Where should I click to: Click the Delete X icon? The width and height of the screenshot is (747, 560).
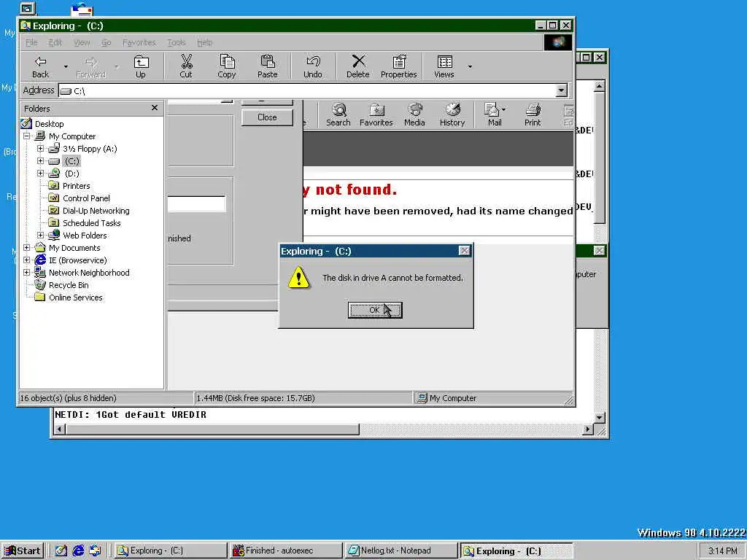coord(357,66)
